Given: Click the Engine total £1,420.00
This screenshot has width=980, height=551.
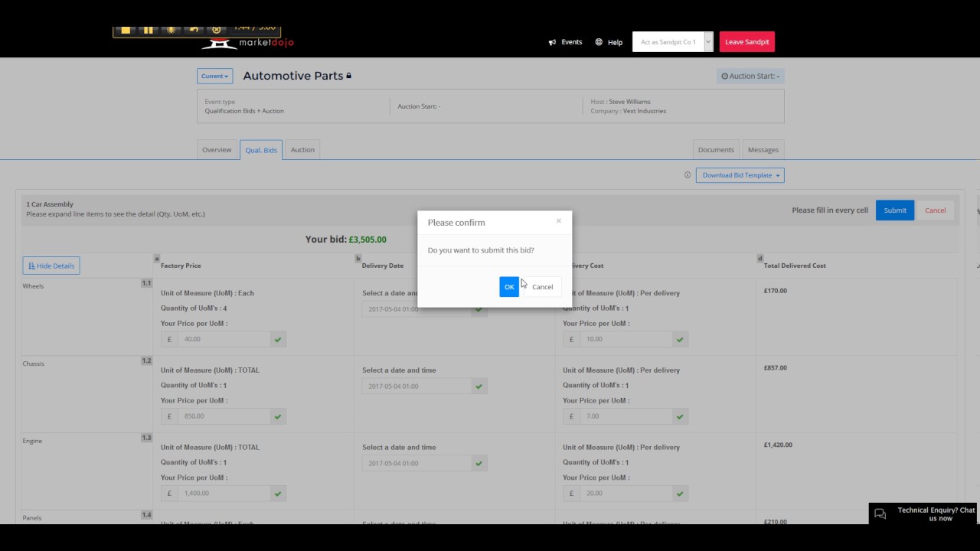Looking at the screenshot, I should pyautogui.click(x=778, y=445).
